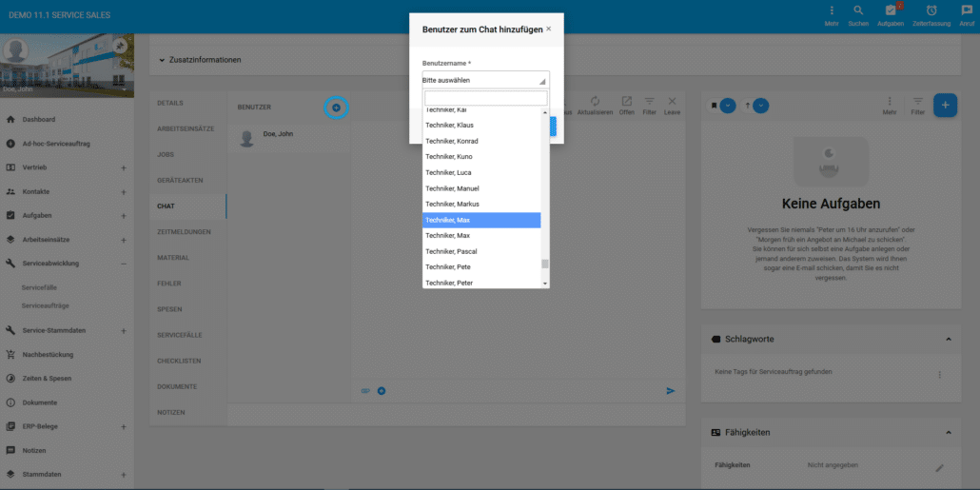Open Servicefälle sidebar link
980x490 pixels.
click(39, 287)
